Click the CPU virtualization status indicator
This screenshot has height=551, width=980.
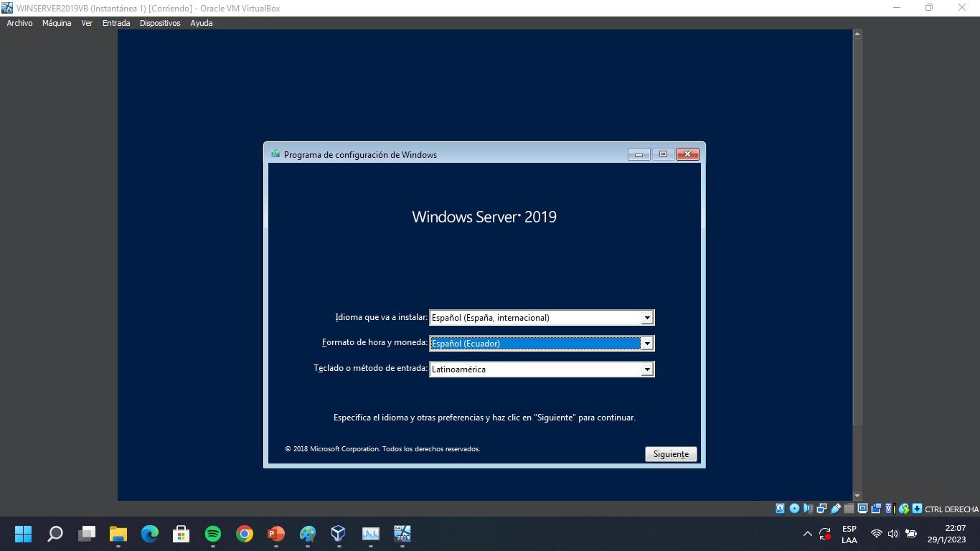click(890, 509)
